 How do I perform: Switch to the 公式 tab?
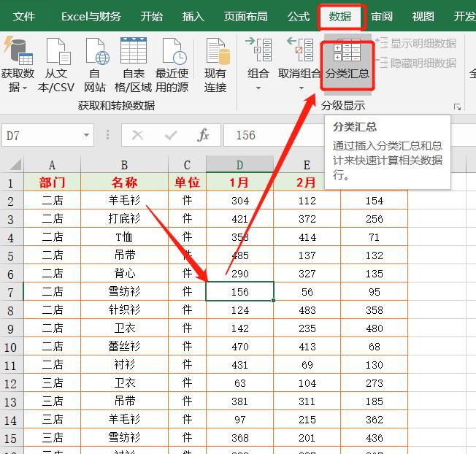(299, 16)
